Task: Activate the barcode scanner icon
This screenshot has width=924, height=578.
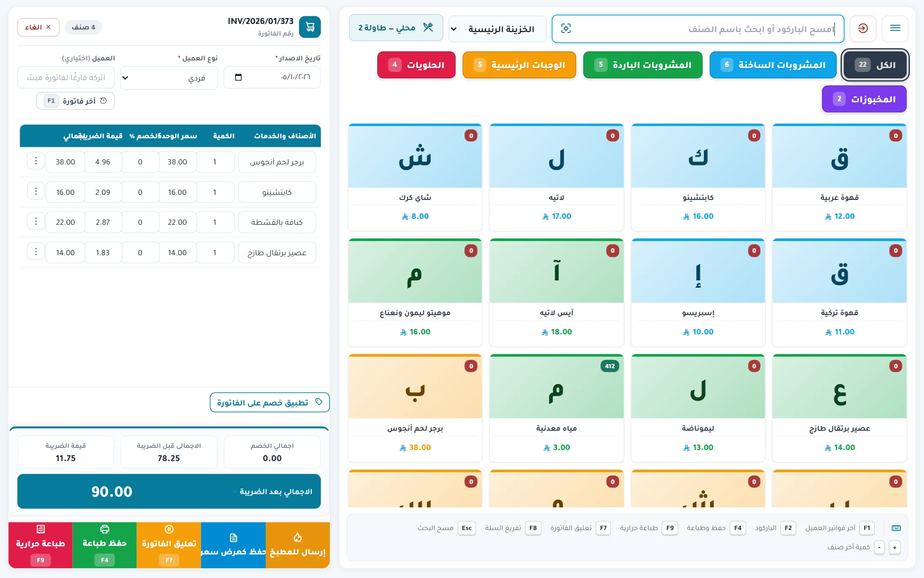Action: [x=566, y=28]
